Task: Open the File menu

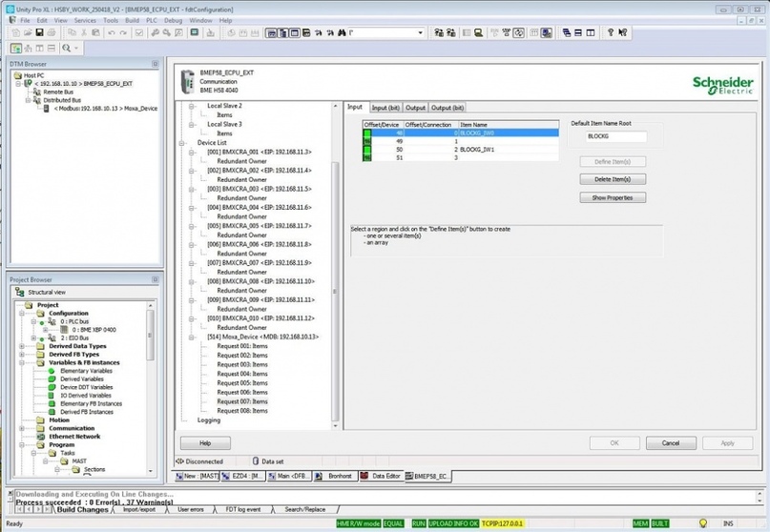Action: pyautogui.click(x=25, y=20)
